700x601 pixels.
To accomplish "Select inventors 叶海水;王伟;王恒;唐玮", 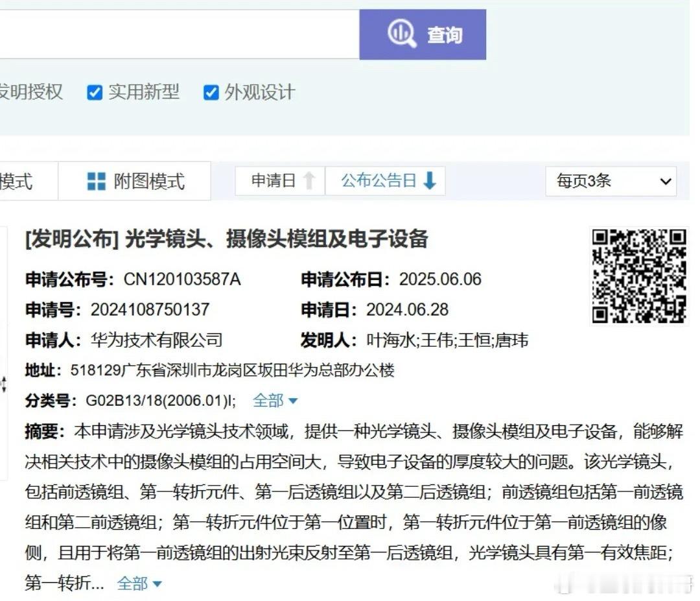I will pyautogui.click(x=447, y=340).
